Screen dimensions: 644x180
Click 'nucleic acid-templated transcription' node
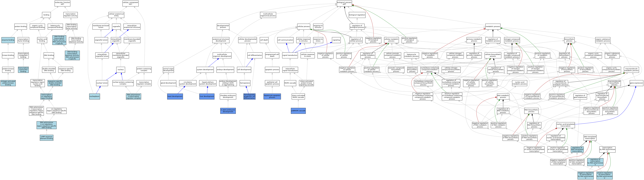[x=566, y=125]
